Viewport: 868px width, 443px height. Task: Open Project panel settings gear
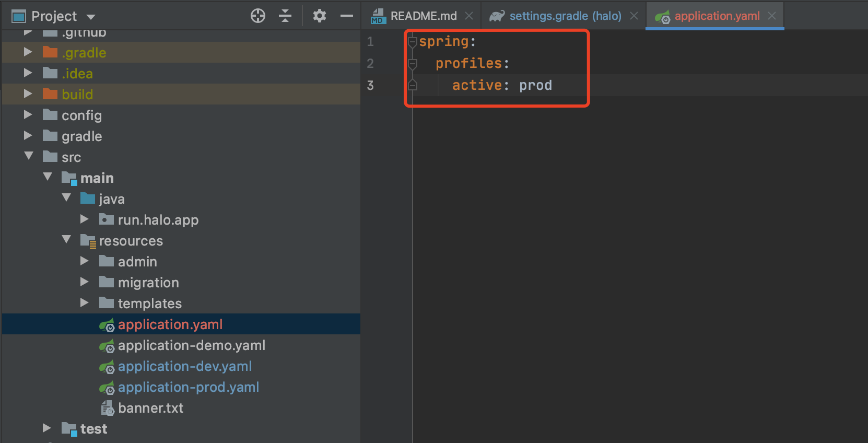(x=320, y=16)
